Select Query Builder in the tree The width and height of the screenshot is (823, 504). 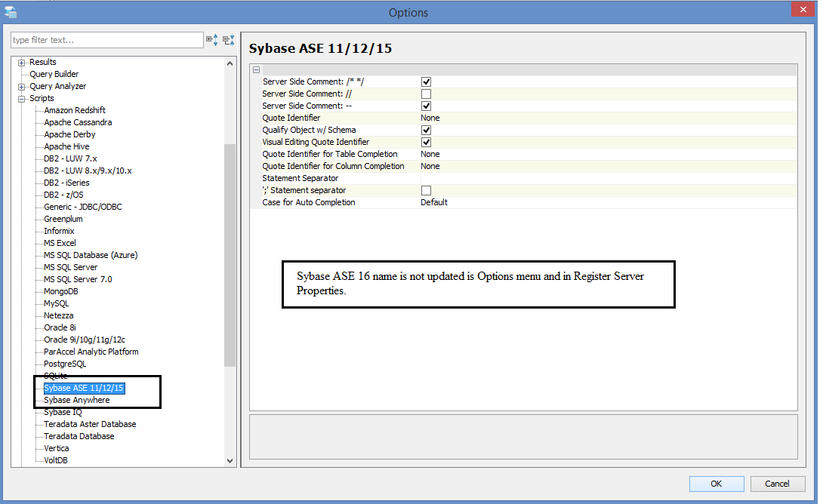(x=54, y=74)
